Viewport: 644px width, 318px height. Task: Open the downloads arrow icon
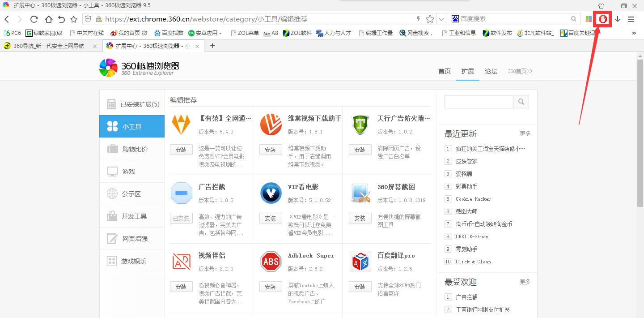click(x=618, y=19)
